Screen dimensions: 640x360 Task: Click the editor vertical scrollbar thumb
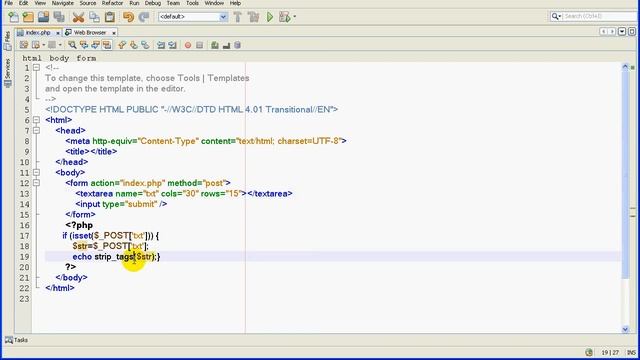625,176
